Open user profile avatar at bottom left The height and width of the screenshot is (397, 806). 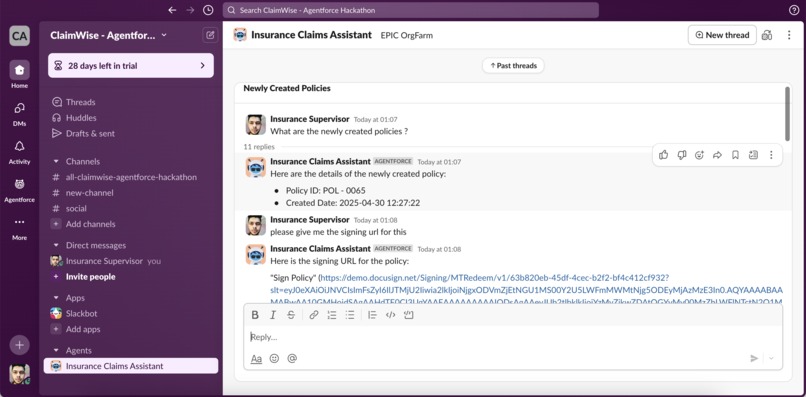(20, 374)
